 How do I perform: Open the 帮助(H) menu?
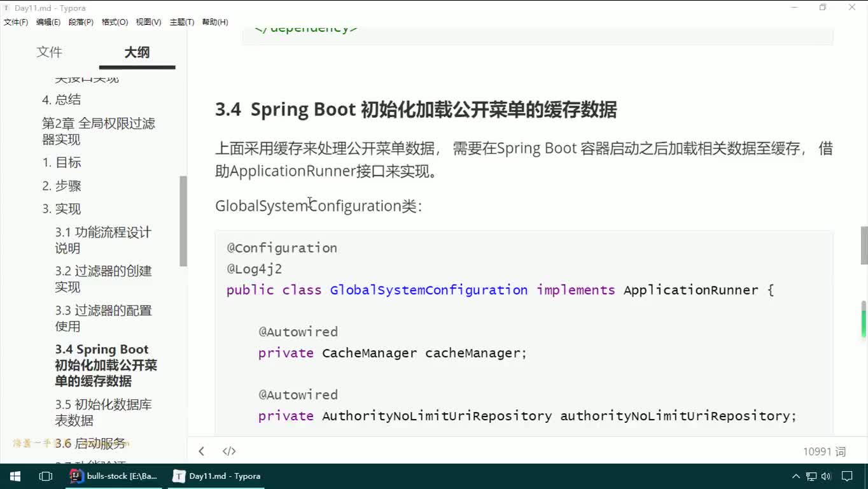pyautogui.click(x=215, y=22)
